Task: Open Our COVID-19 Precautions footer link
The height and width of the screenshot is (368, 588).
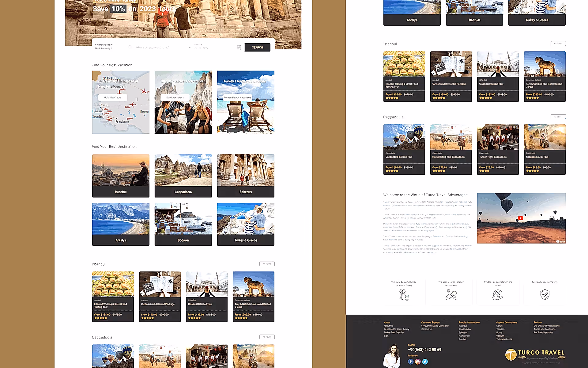Action: (547, 326)
